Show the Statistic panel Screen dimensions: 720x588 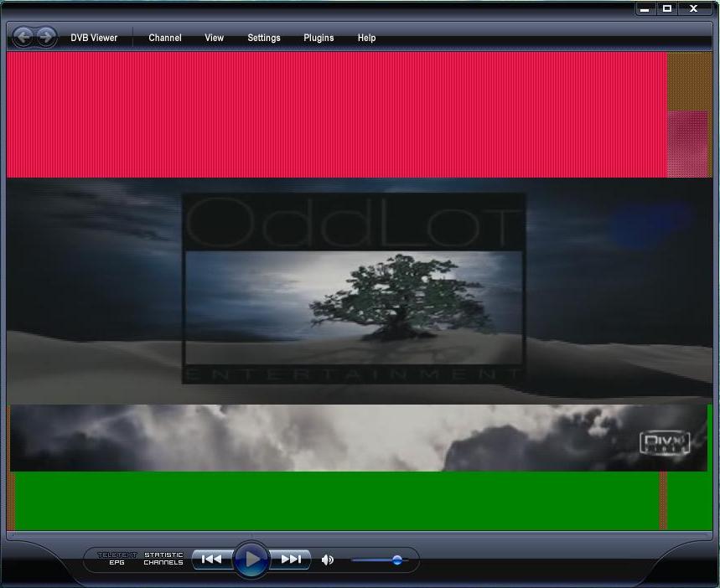click(163, 555)
